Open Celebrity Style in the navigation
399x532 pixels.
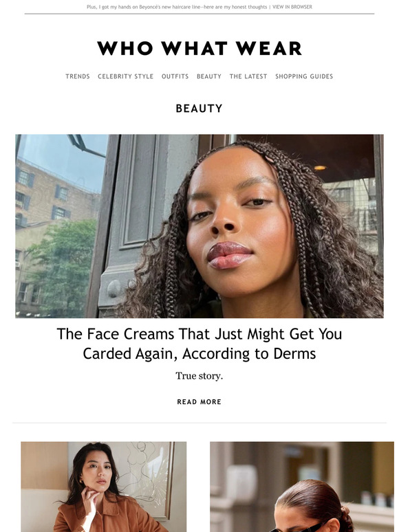click(126, 76)
